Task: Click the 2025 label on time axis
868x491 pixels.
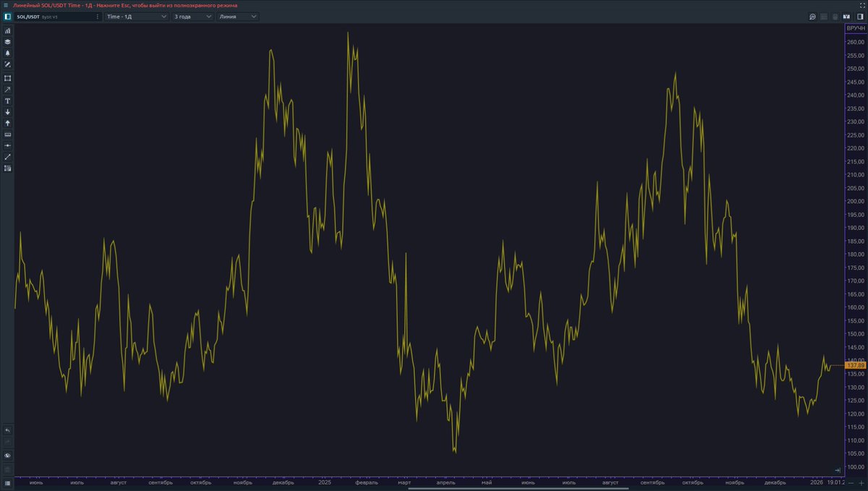Action: point(325,482)
